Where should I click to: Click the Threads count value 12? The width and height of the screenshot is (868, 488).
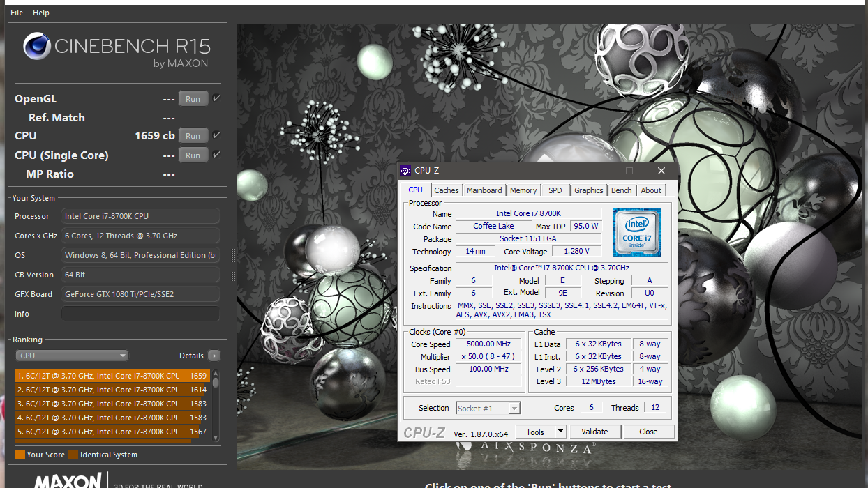coord(655,408)
